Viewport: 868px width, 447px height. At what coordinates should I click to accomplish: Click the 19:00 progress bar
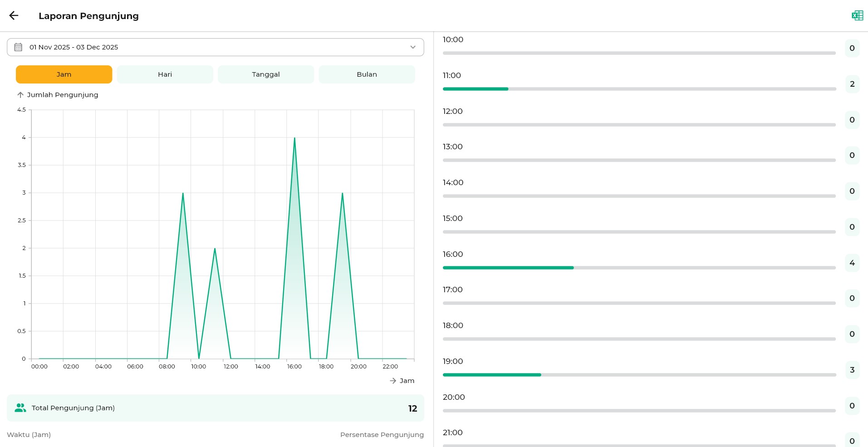[x=639, y=375]
